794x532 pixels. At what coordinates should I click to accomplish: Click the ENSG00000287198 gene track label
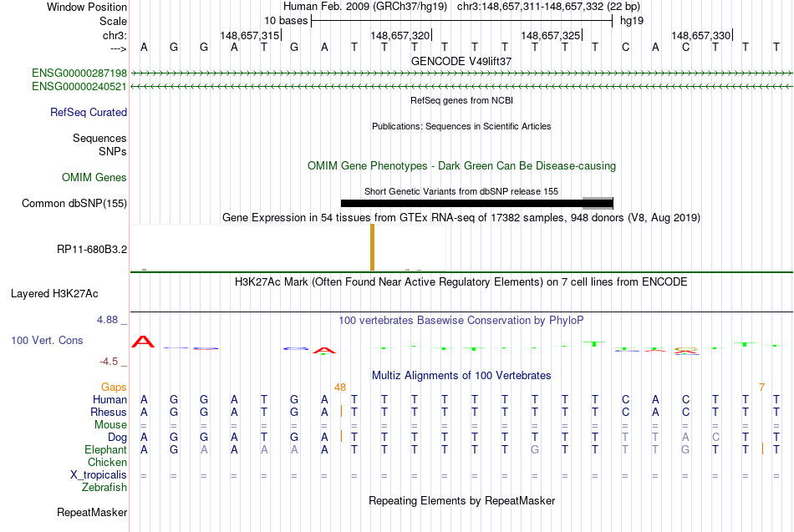pyautogui.click(x=79, y=73)
